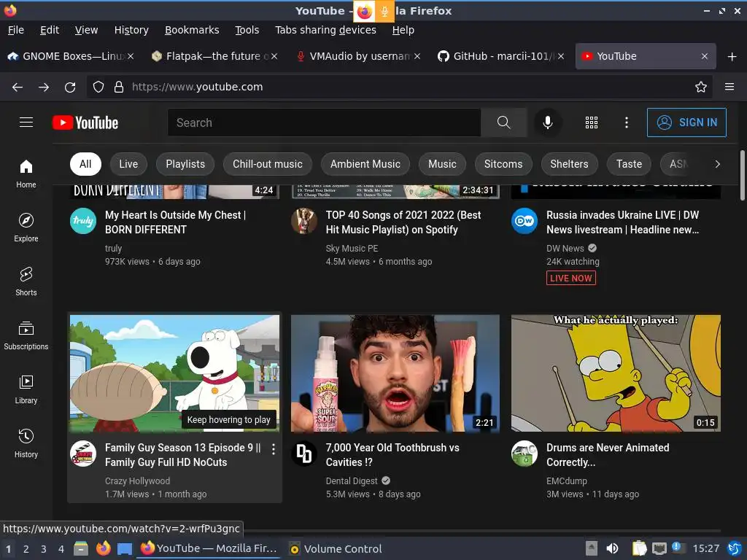Select the Sitcoms filter chip
Image resolution: width=747 pixels, height=560 pixels.
[503, 164]
